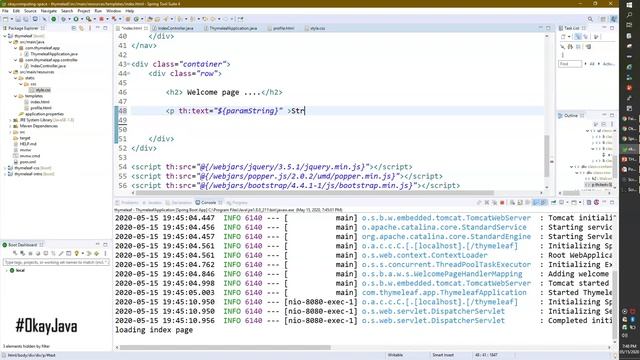This screenshot has width=640, height=360.
Task: Open the New file dropdown arrow
Action: pyautogui.click(x=11, y=19)
